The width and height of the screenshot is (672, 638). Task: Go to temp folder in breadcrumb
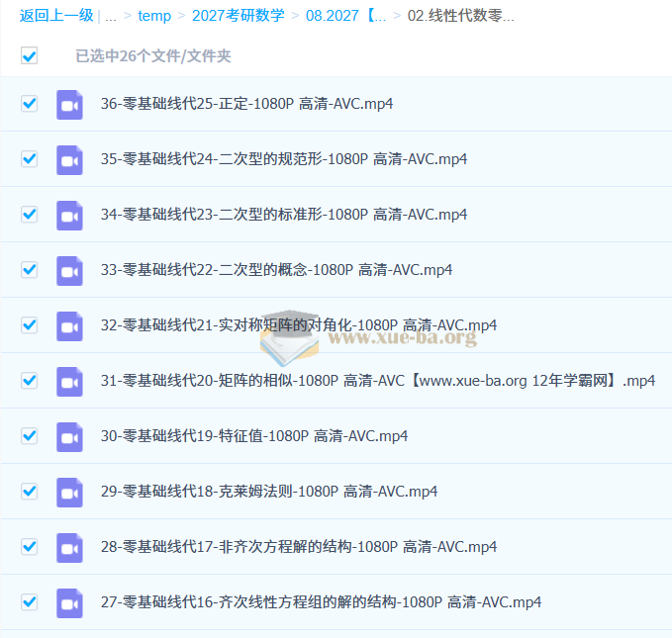(x=154, y=16)
